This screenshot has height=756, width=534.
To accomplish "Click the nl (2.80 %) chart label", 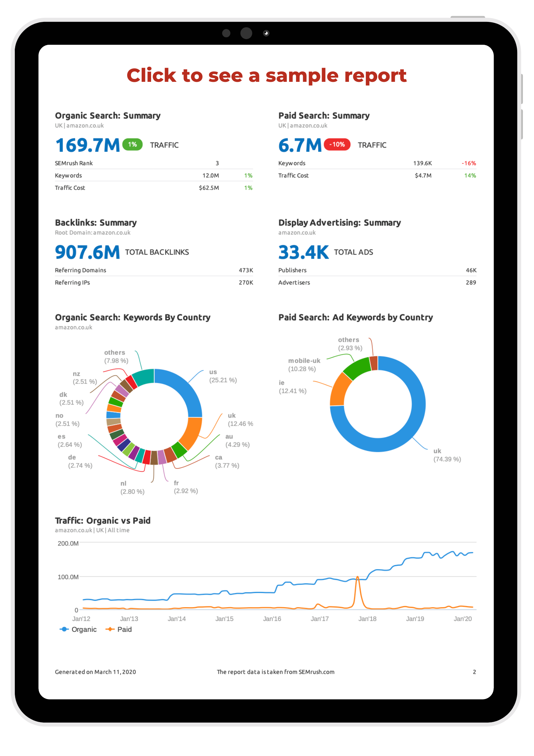I will 132,488.
